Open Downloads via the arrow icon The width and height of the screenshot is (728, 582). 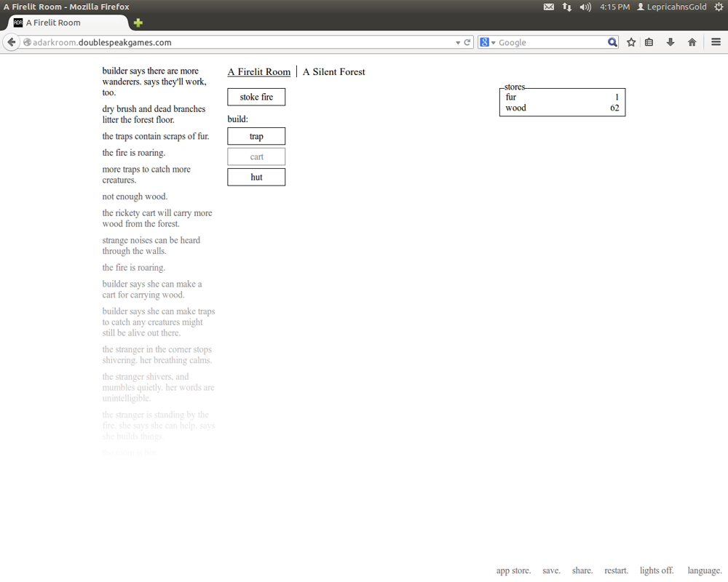(x=670, y=41)
